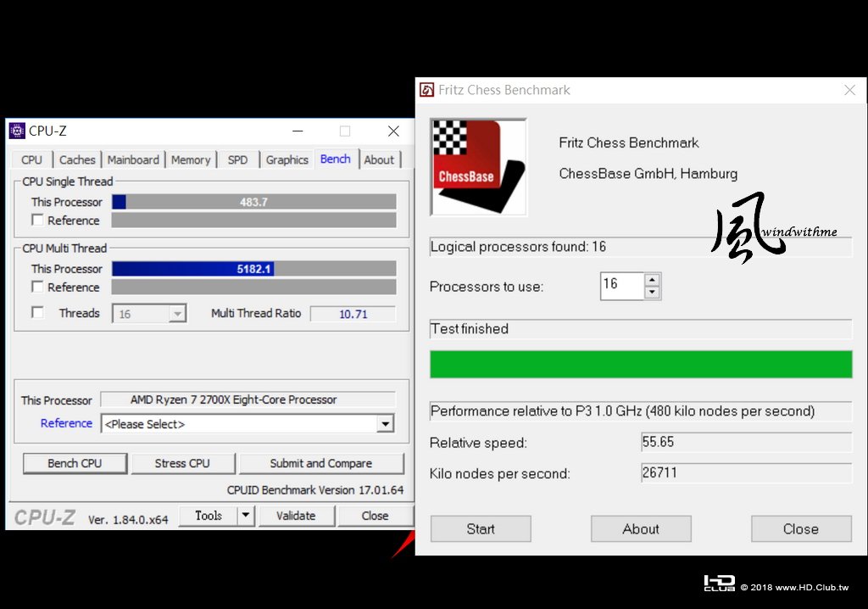Click the Close button in CPU-Z
This screenshot has height=609, width=868.
click(x=375, y=516)
